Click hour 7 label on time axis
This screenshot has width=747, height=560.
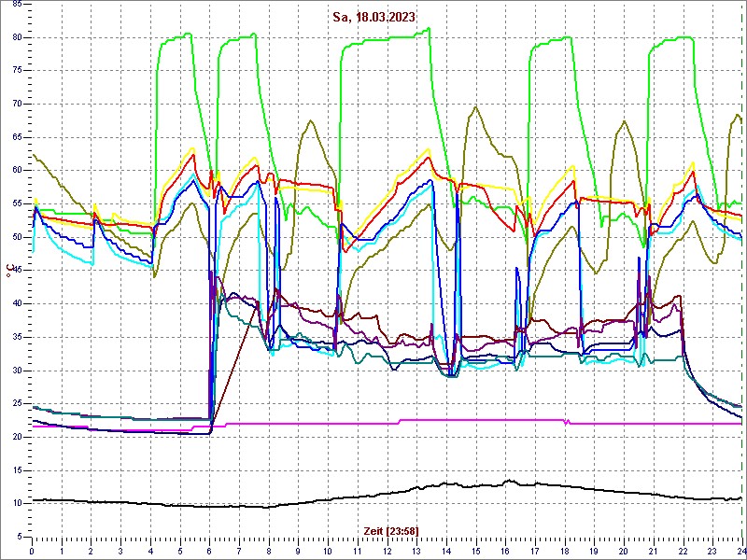tap(239, 551)
